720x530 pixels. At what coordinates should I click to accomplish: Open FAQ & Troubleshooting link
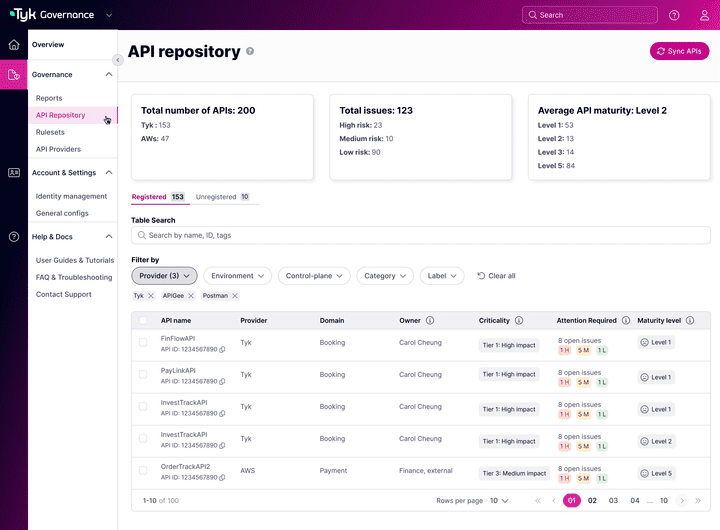tap(74, 277)
